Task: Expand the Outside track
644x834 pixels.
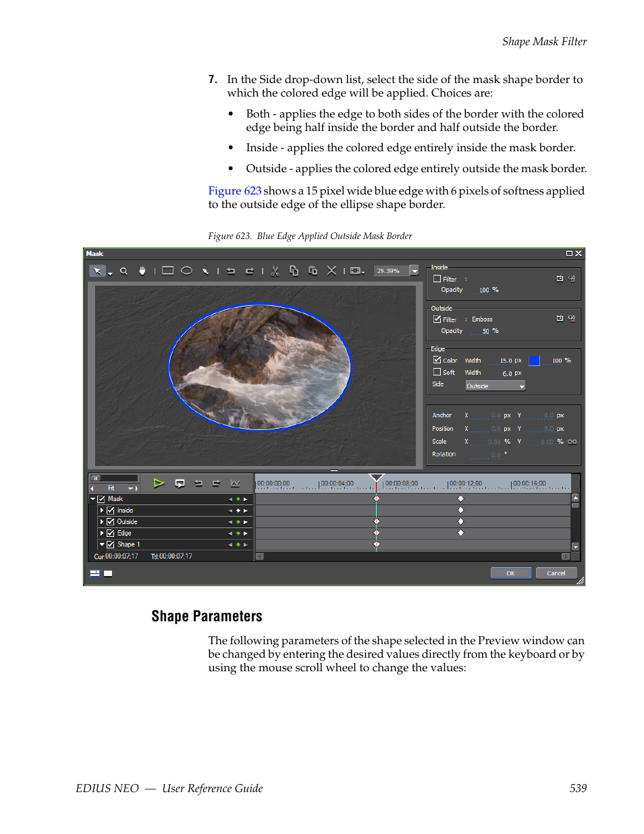Action: coord(102,522)
